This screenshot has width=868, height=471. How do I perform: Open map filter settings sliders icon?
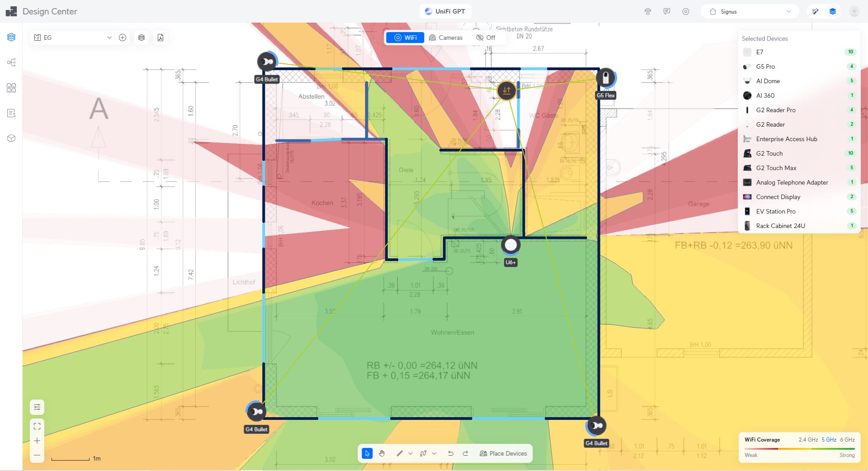pyautogui.click(x=37, y=407)
